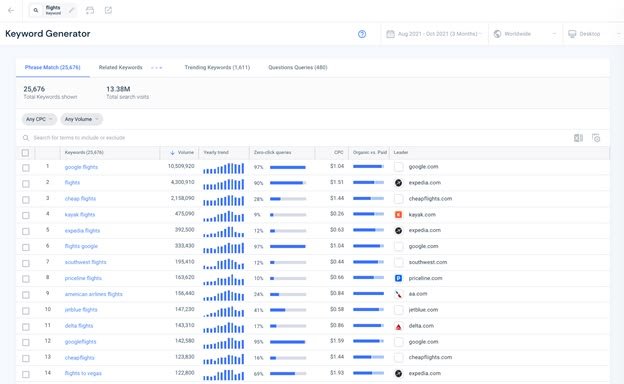Edit the flights keyword with pencil icon
This screenshot has width=624, height=384.
pyautogui.click(x=72, y=10)
